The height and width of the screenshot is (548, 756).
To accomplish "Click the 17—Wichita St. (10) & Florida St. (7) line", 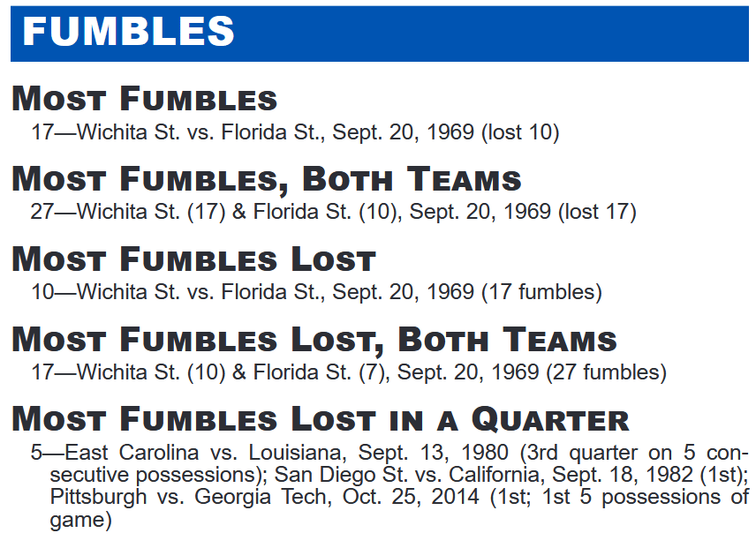I will coord(349,372).
